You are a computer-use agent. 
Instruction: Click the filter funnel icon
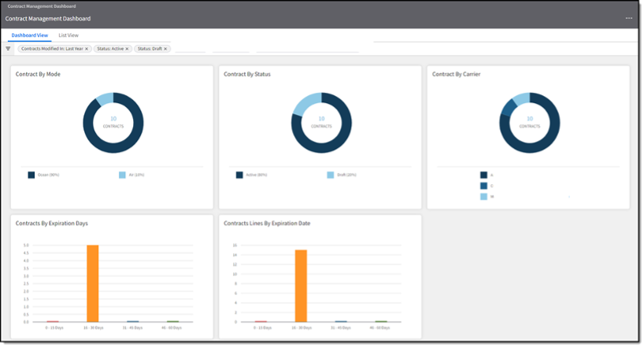click(8, 49)
